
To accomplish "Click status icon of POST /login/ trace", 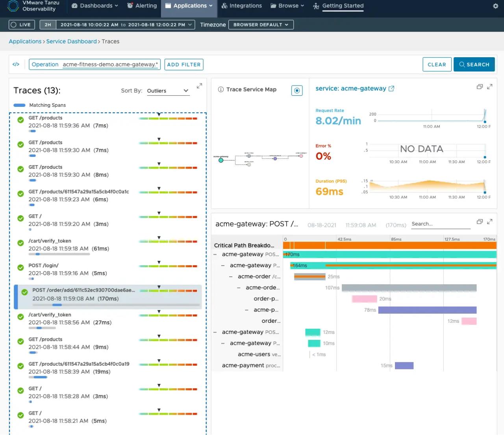I will coord(20,268).
